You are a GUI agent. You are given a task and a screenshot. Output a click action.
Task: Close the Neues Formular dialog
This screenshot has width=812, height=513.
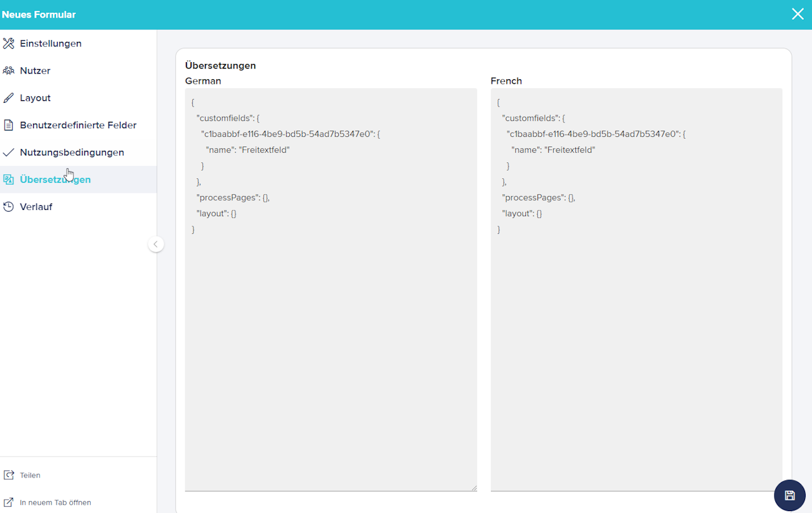[x=797, y=14]
